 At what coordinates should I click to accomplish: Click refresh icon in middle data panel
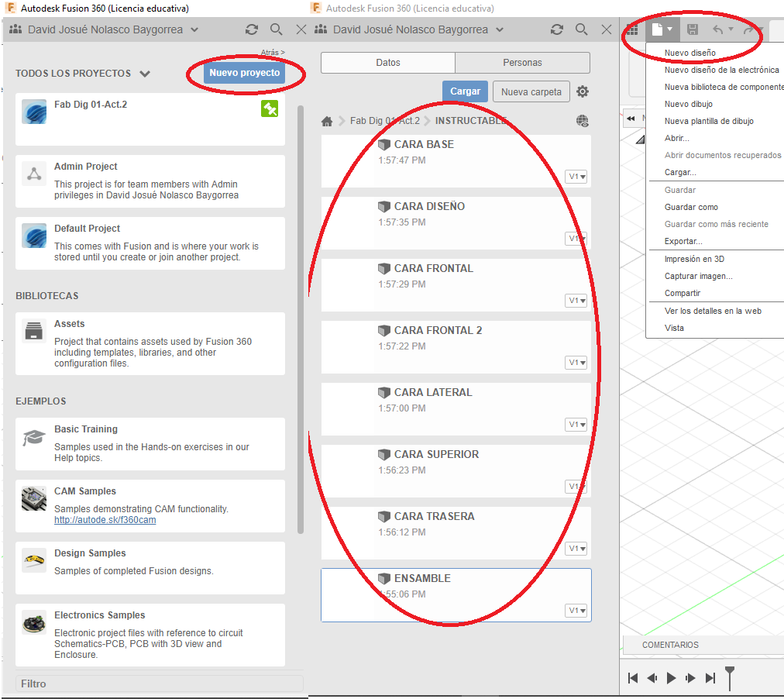557,29
